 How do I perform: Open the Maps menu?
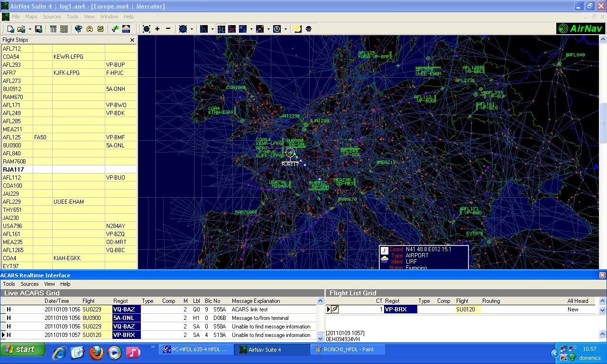(31, 17)
